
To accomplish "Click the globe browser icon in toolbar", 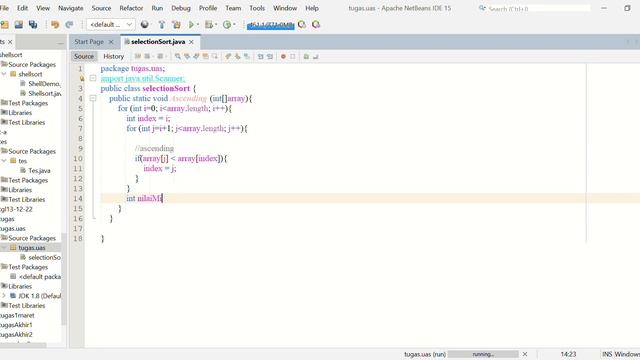I will [144, 25].
